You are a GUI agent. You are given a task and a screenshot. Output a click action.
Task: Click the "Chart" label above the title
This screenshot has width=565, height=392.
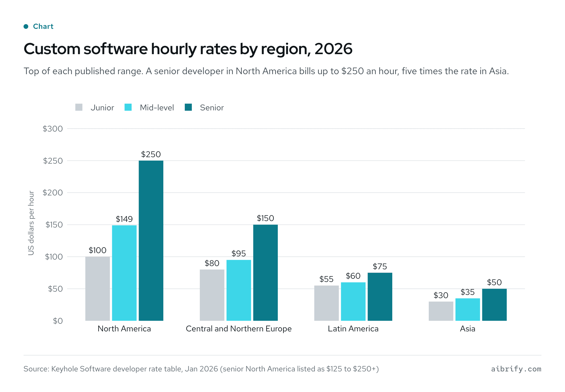click(x=43, y=26)
